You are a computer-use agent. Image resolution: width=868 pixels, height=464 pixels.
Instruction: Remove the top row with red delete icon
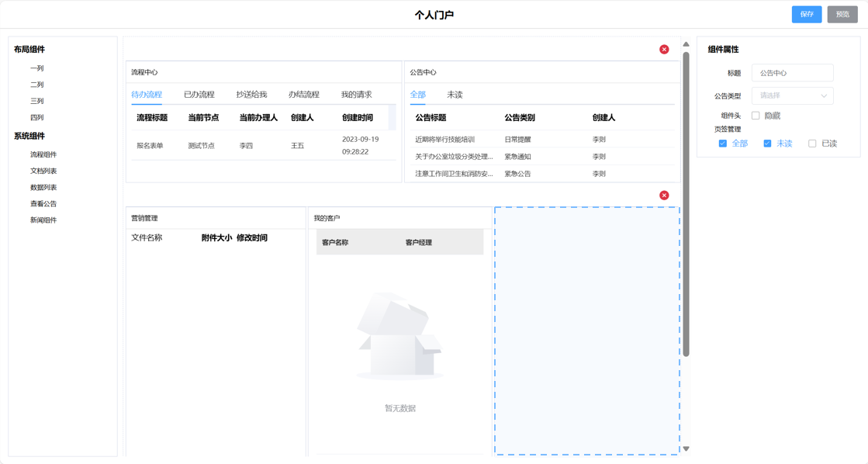pos(664,50)
